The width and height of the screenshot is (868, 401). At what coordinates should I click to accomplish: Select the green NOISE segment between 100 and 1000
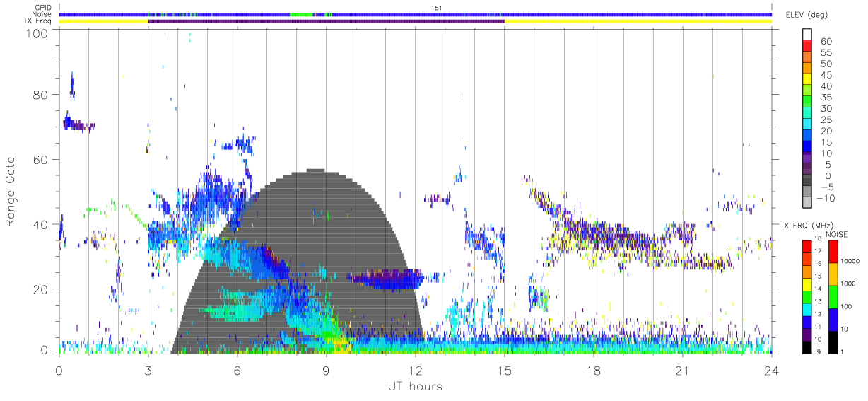(x=832, y=296)
